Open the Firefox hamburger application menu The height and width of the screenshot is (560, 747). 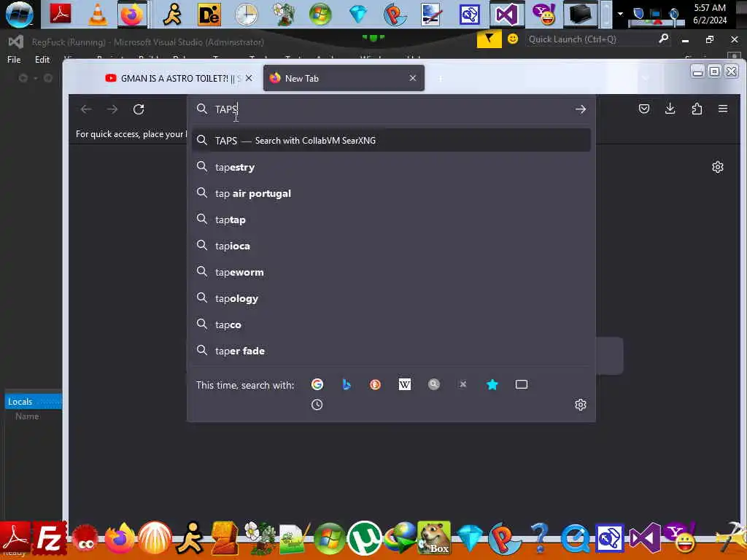click(x=723, y=109)
